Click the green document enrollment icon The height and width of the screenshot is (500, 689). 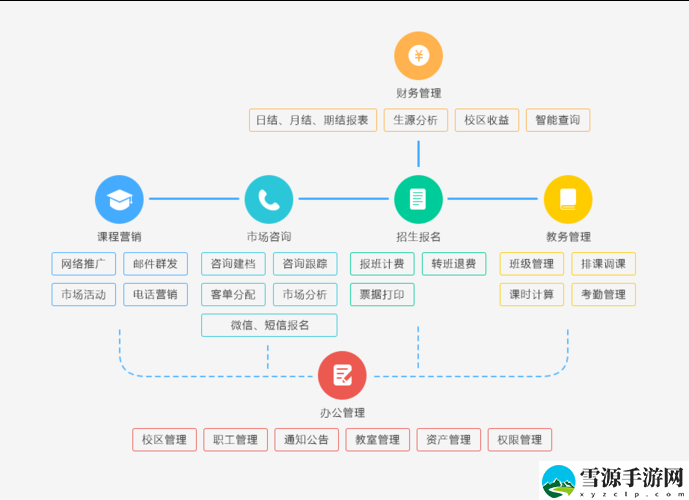point(418,199)
